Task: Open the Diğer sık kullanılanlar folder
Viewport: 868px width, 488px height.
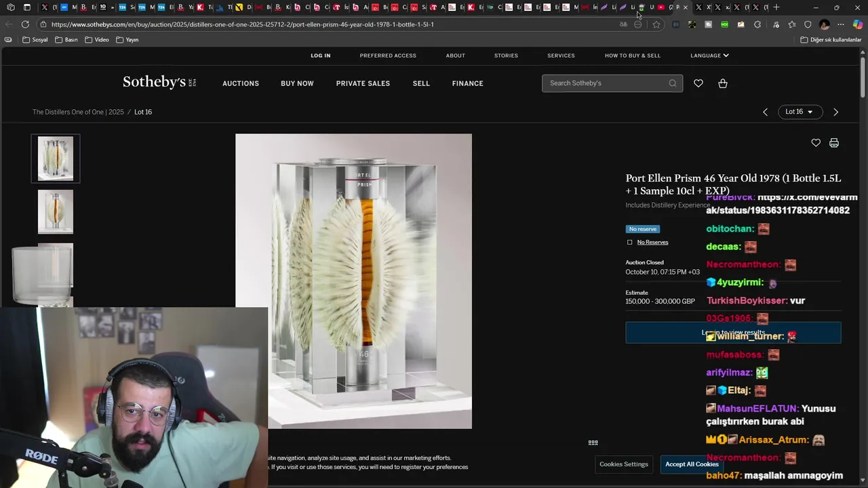Action: (831, 40)
